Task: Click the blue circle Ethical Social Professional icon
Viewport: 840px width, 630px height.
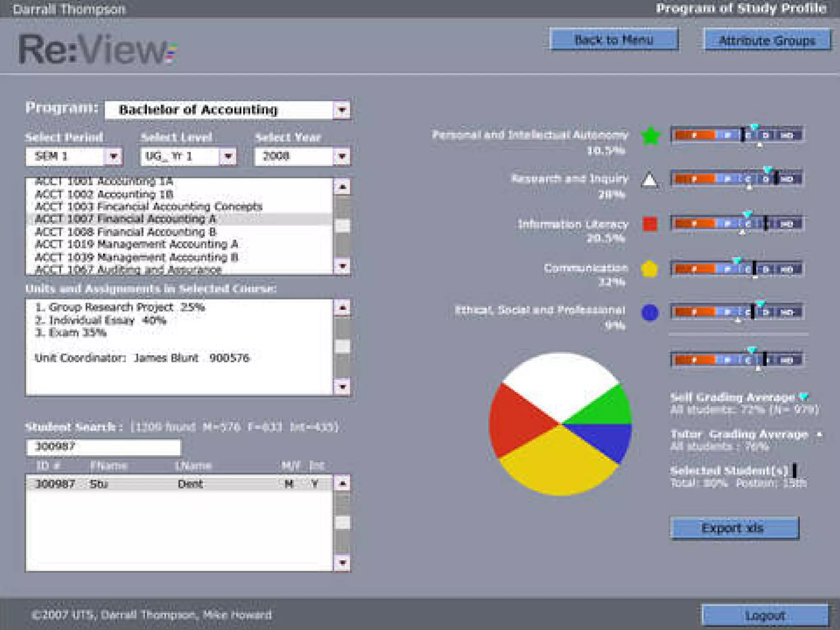Action: point(650,313)
